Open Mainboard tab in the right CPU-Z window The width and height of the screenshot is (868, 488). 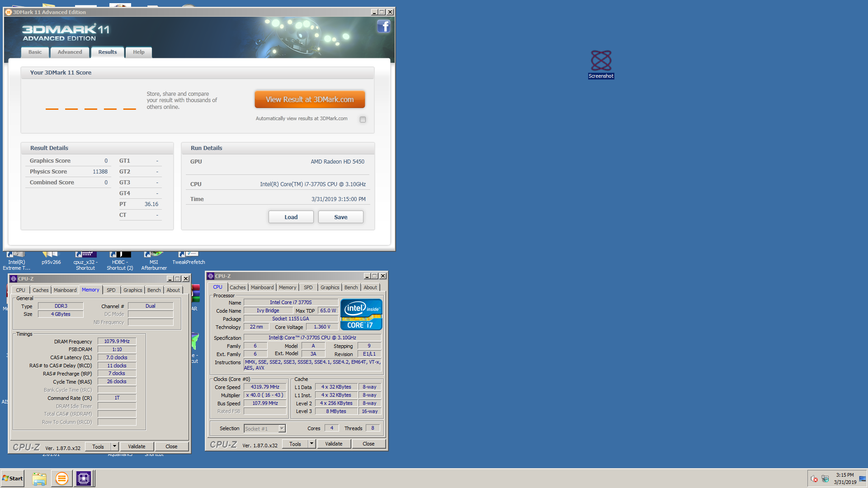[262, 287]
